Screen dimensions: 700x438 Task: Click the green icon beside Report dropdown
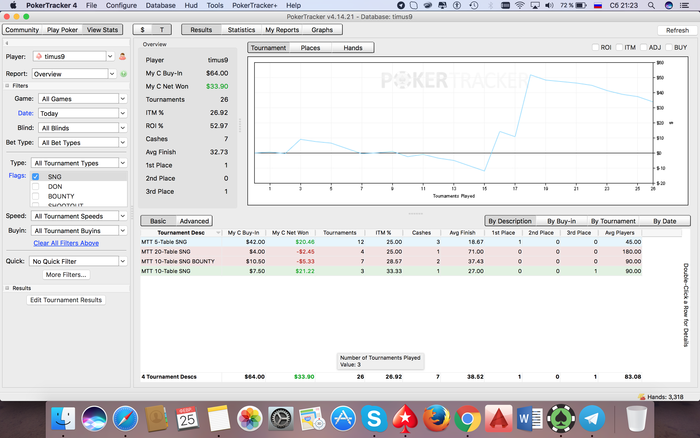tap(123, 74)
